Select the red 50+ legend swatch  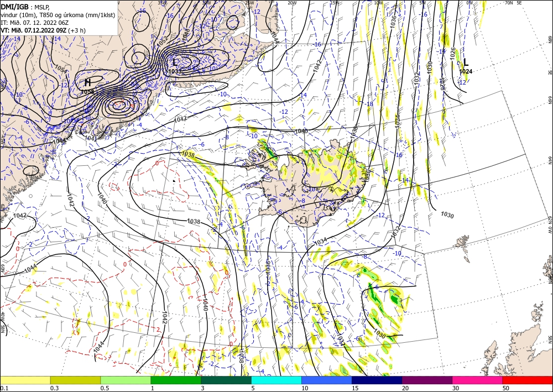click(528, 380)
